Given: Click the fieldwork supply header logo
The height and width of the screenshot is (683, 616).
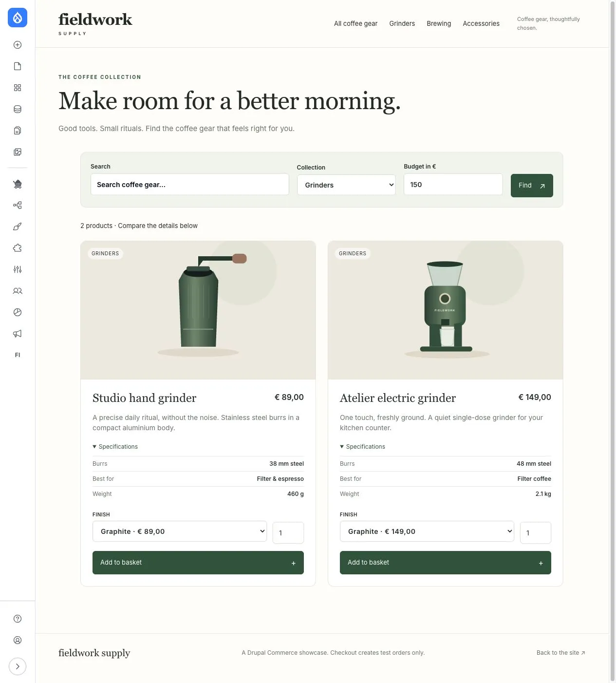Looking at the screenshot, I should click(95, 24).
